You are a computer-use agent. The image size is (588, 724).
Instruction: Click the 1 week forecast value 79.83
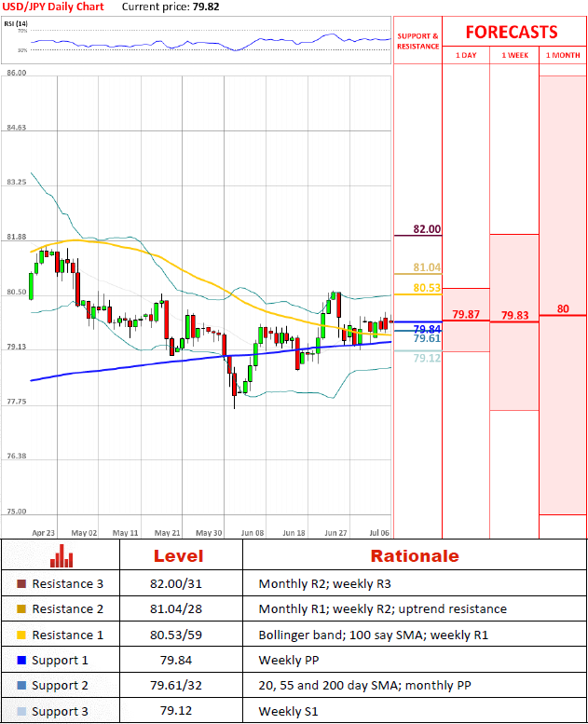coord(514,315)
